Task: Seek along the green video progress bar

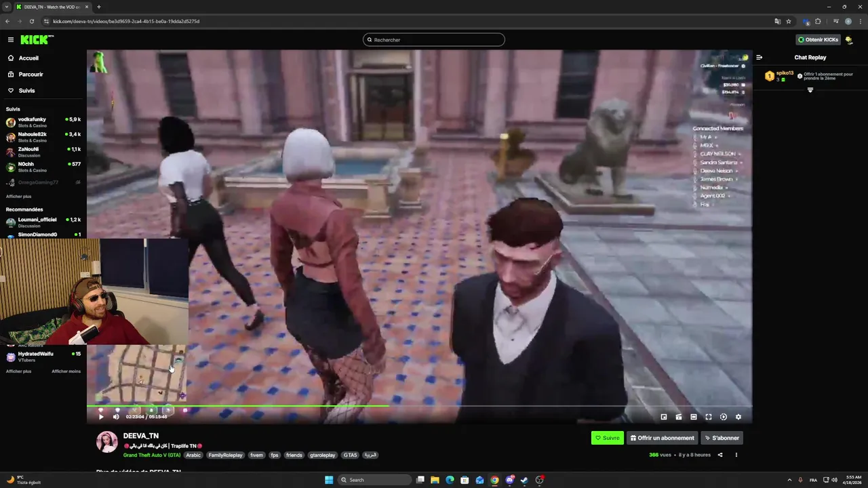Action: click(x=237, y=406)
